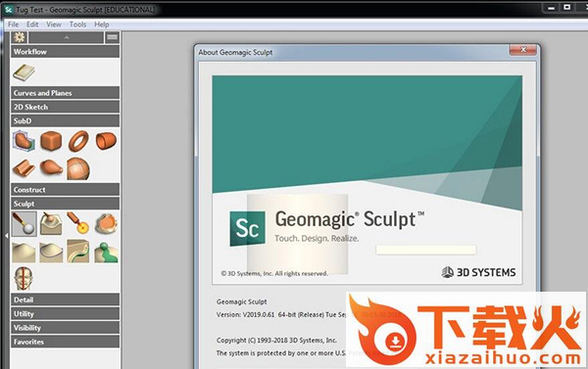The height and width of the screenshot is (369, 588).
Task: Minimize the Geomagic Sculpt main window
Action: (551, 8)
